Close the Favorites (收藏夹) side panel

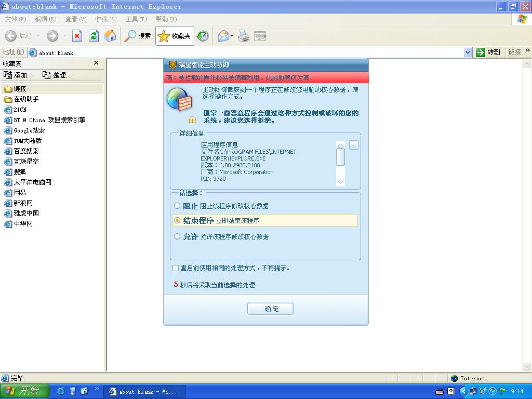click(x=96, y=63)
